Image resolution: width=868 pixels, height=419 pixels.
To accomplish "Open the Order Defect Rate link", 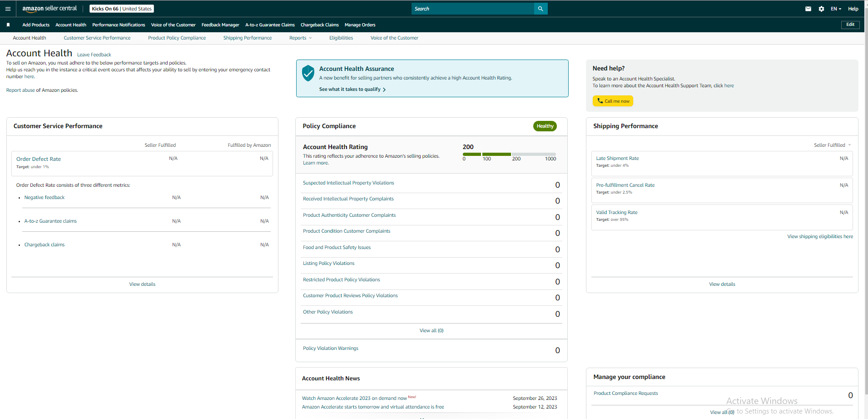I will [39, 159].
